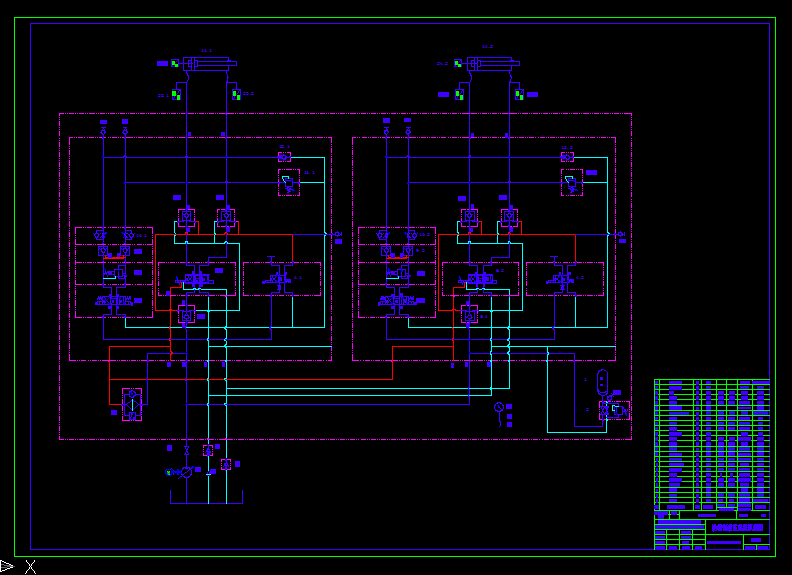Select test point at right block's right edge
Image resolution: width=792 pixels, height=575 pixels.
(621, 234)
